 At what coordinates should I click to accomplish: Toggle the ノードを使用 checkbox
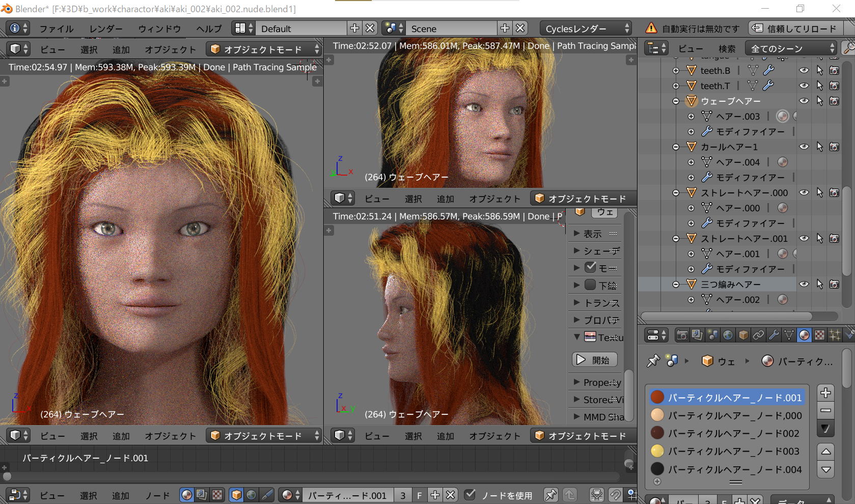tap(471, 495)
